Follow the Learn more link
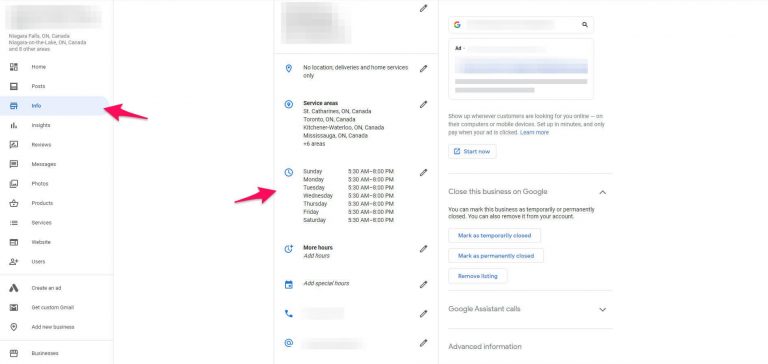This screenshot has height=364, width=768. pos(534,132)
